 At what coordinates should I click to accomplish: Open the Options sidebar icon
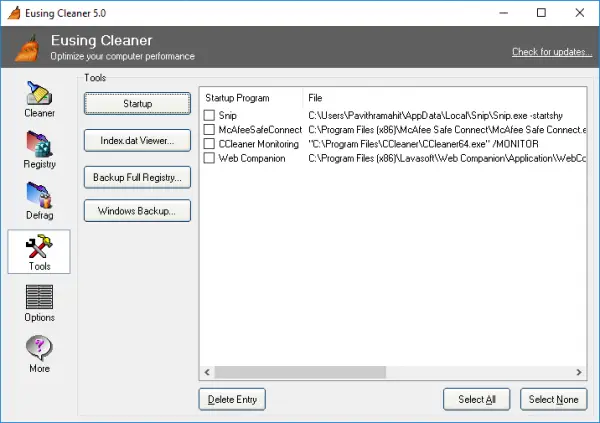[39, 297]
